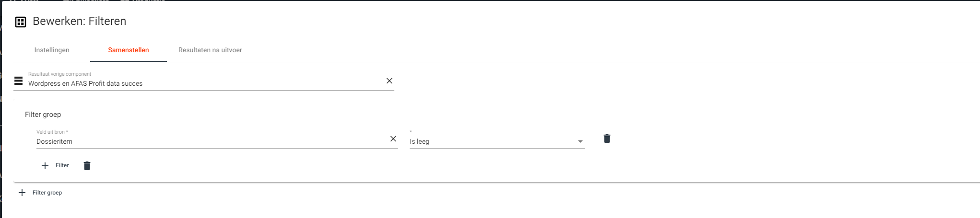The image size is (980, 218).
Task: Click the plus icon next to Filter
Action: tap(45, 166)
